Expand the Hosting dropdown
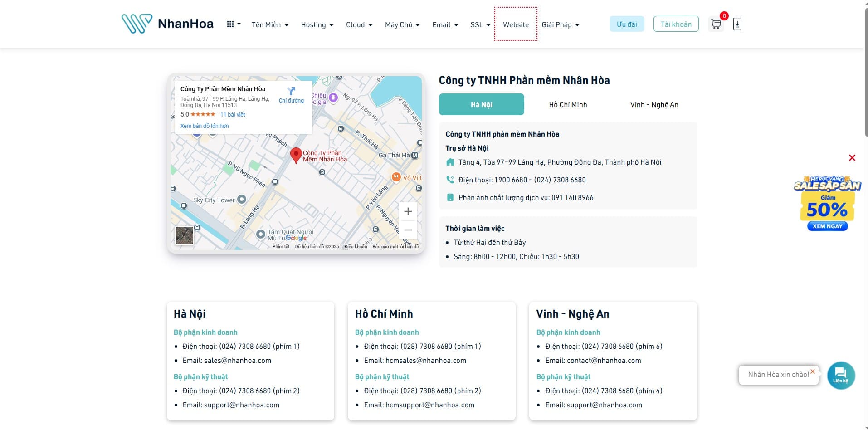 (317, 25)
